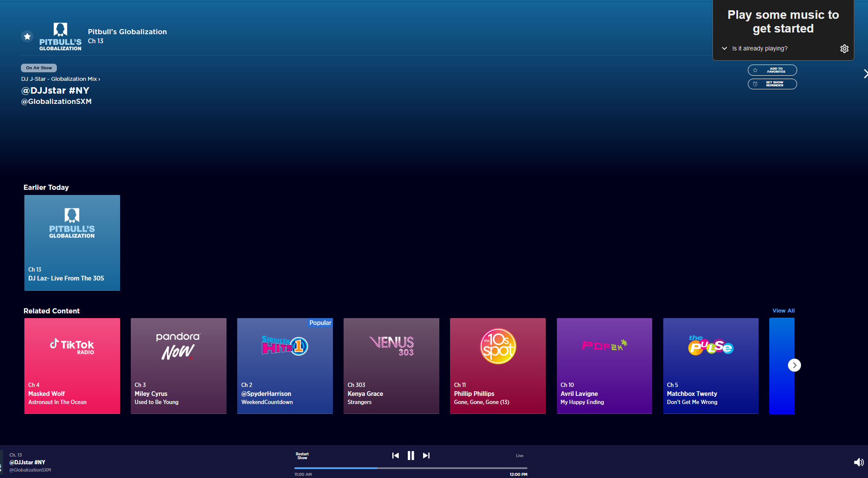Click the skip back playback icon

pos(395,455)
